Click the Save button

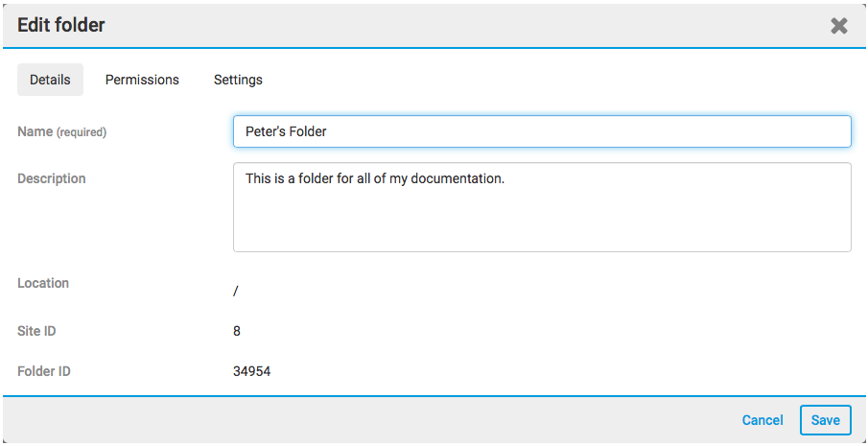pos(825,420)
